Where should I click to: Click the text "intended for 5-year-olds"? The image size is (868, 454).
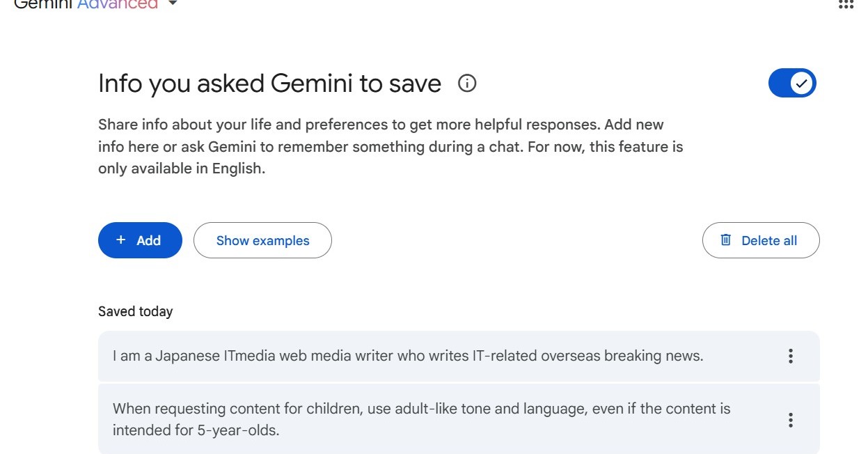tap(196, 430)
